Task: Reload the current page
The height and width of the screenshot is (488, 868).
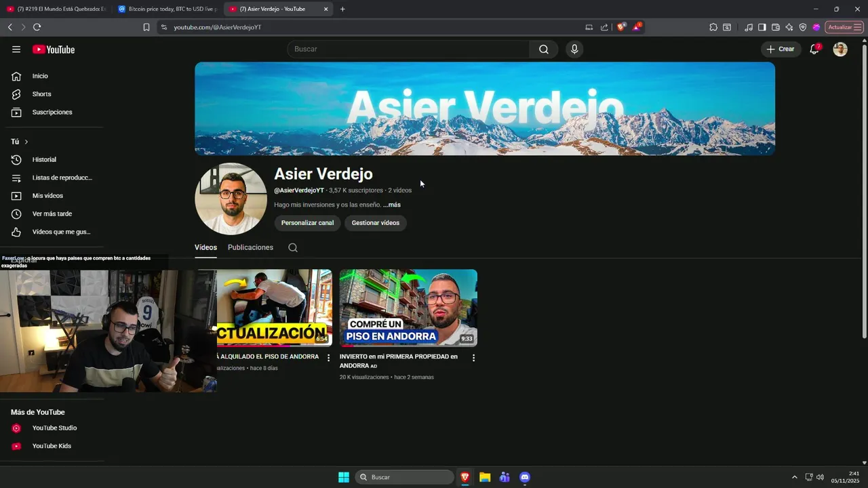Action: [37, 27]
